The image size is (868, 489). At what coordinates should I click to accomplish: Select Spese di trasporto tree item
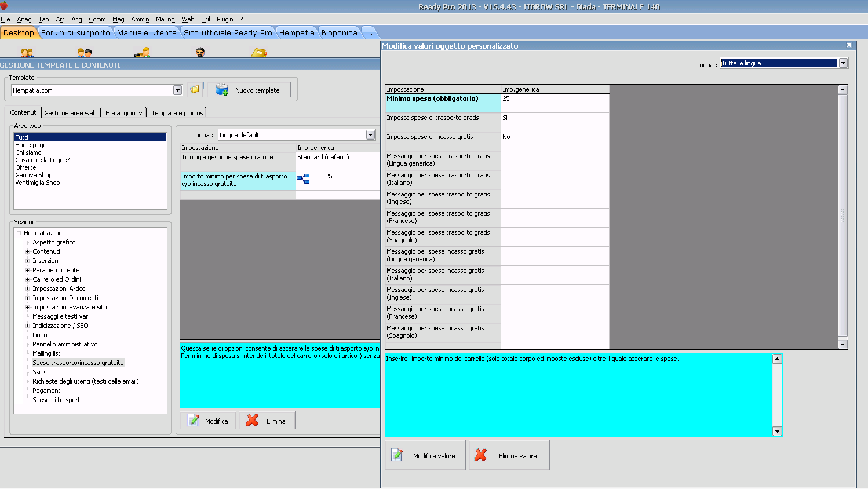(x=58, y=400)
